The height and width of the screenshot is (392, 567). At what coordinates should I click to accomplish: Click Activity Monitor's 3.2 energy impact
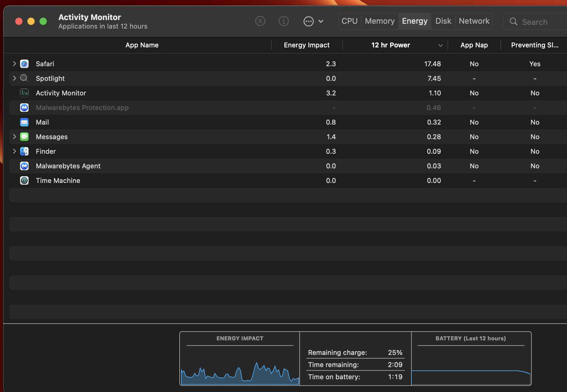pos(331,93)
